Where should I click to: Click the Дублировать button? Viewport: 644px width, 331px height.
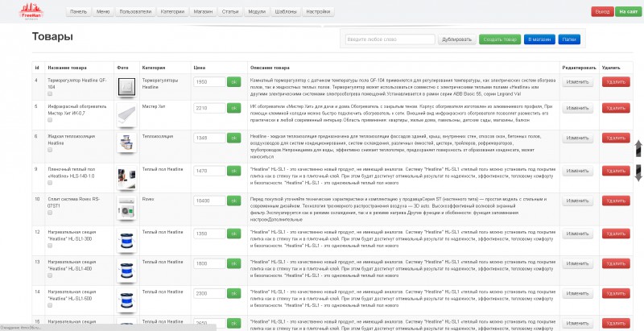tap(456, 39)
